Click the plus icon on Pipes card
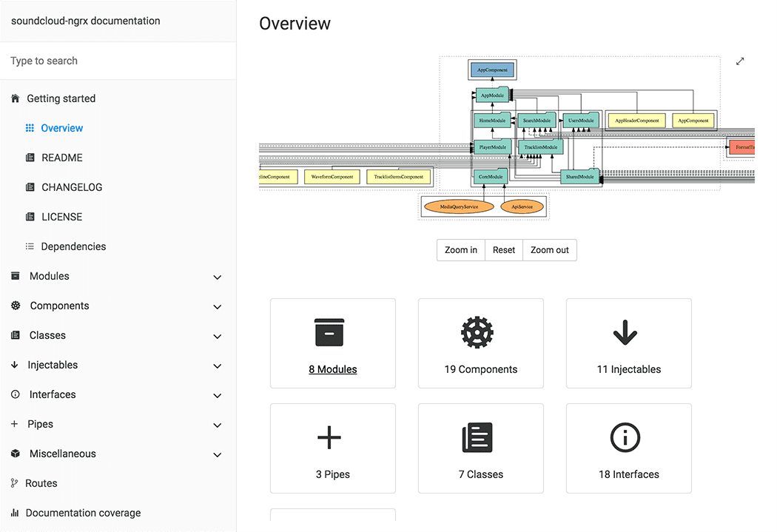Screen dimensions: 777x532 (329, 438)
